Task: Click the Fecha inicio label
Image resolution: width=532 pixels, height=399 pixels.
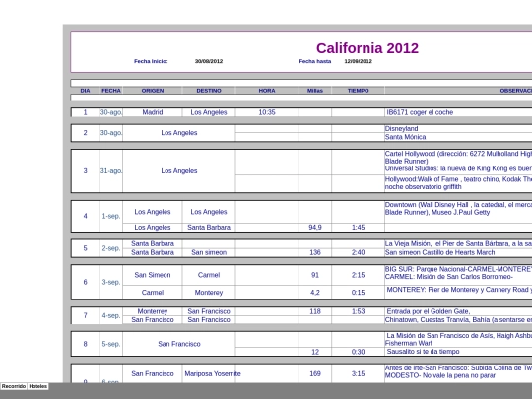Action: (x=151, y=61)
